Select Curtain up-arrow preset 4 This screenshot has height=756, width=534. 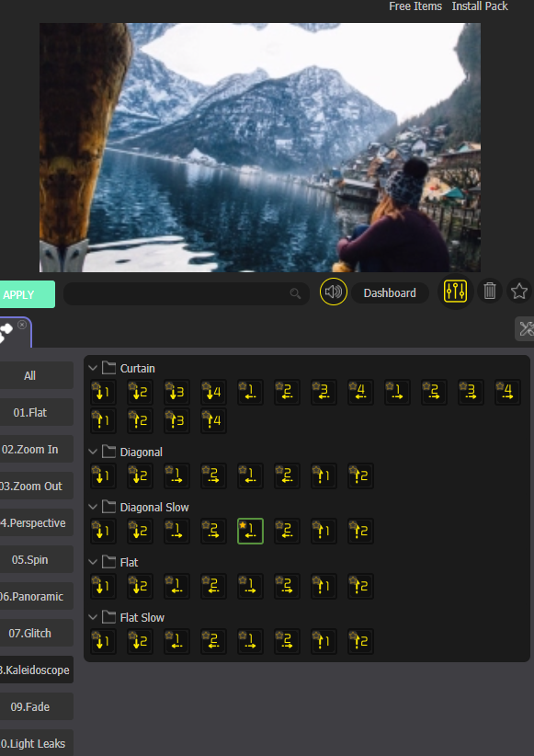point(213,420)
